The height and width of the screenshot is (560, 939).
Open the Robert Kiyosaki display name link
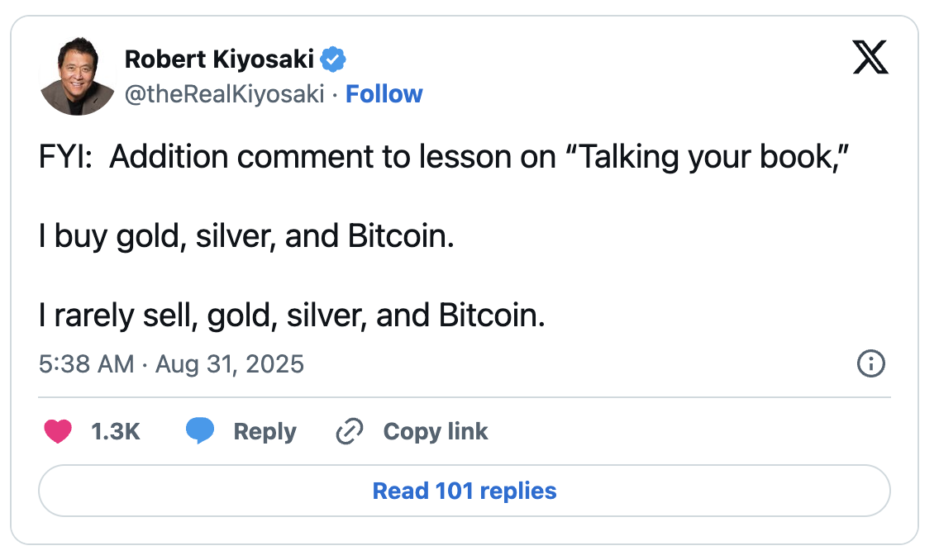219,59
